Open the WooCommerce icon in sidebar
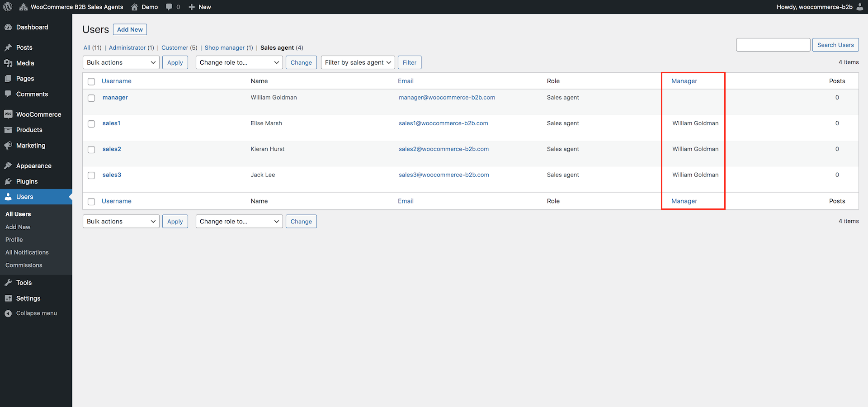Image resolution: width=868 pixels, height=407 pixels. click(8, 114)
